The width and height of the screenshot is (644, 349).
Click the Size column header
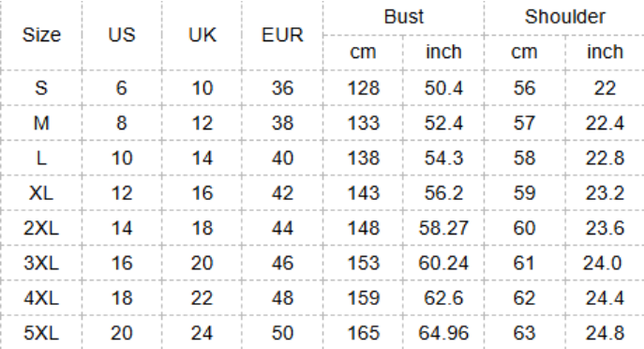point(41,35)
